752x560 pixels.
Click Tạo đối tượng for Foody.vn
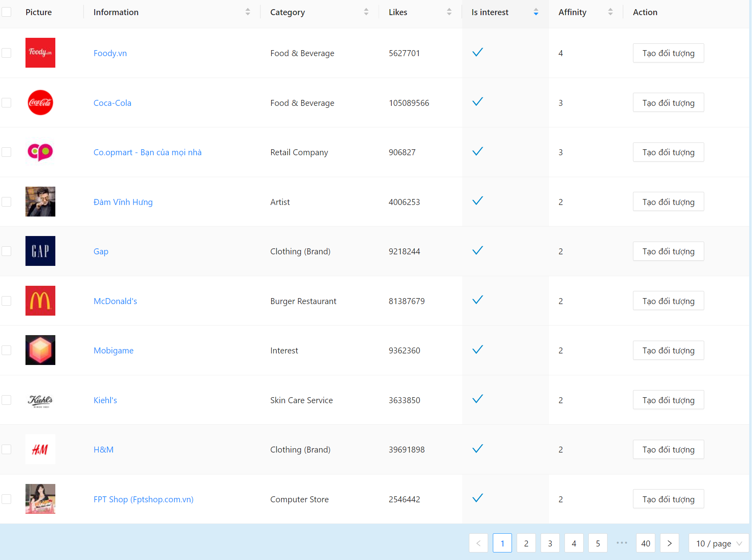pos(668,53)
